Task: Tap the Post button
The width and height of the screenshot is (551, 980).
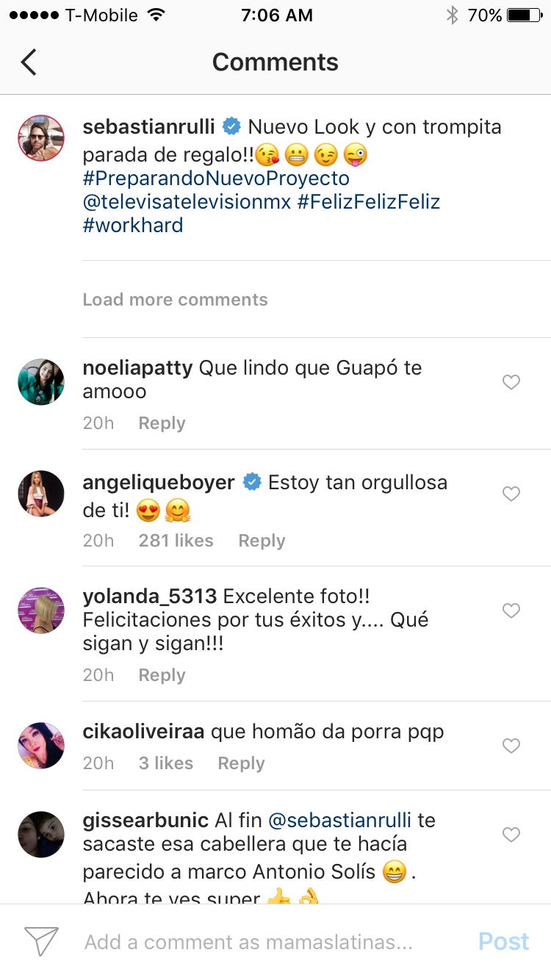Action: [x=503, y=942]
